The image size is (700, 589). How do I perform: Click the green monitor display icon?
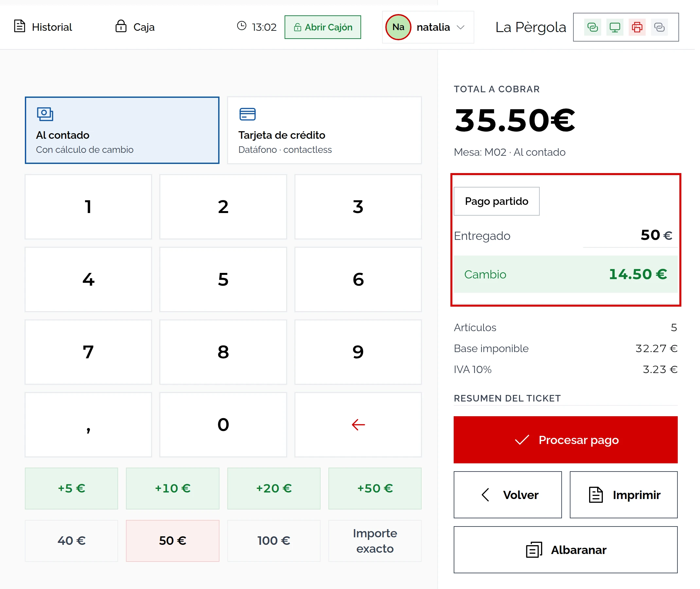(x=615, y=27)
